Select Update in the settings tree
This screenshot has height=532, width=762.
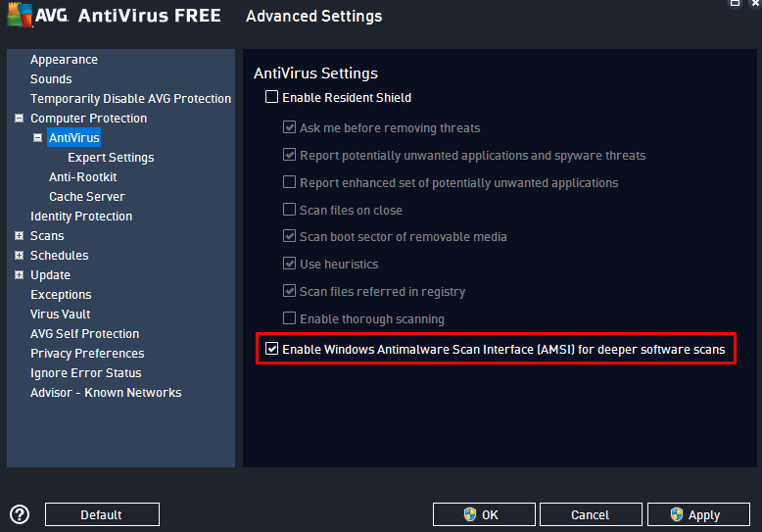pos(51,275)
